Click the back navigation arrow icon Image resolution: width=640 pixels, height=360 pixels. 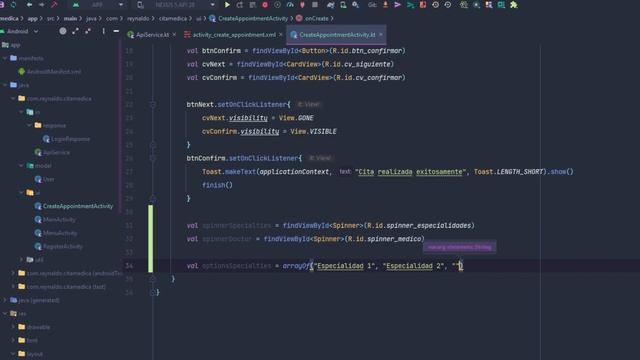tap(29, 5)
